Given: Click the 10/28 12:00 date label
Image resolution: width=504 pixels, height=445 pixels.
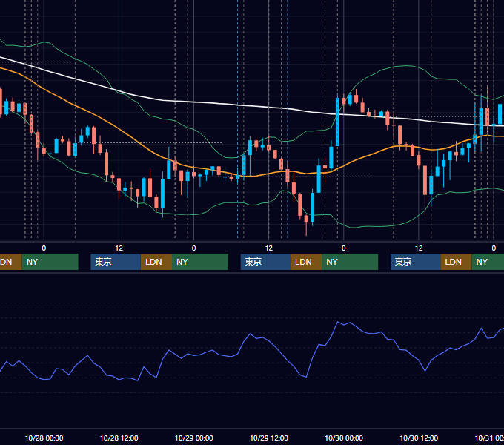Looking at the screenshot, I should (x=119, y=438).
